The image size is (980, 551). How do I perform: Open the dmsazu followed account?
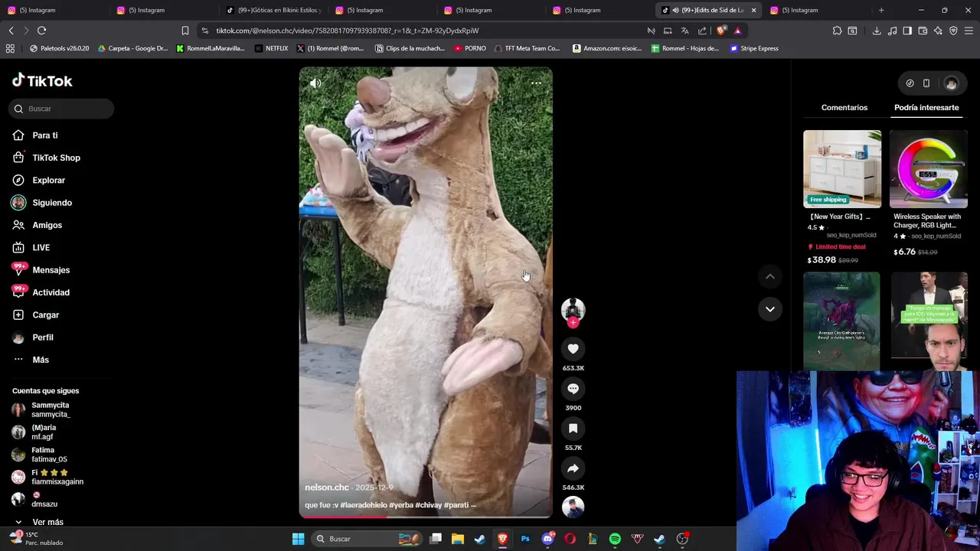pyautogui.click(x=44, y=500)
